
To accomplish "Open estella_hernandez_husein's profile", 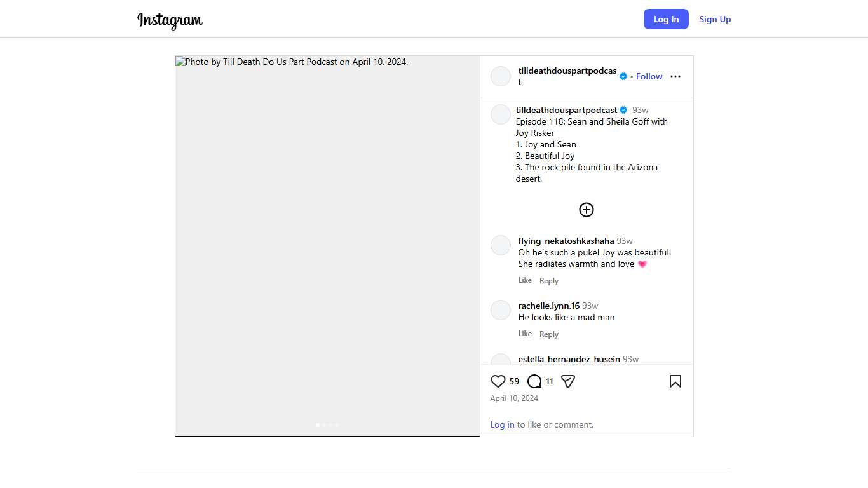I will tap(569, 359).
